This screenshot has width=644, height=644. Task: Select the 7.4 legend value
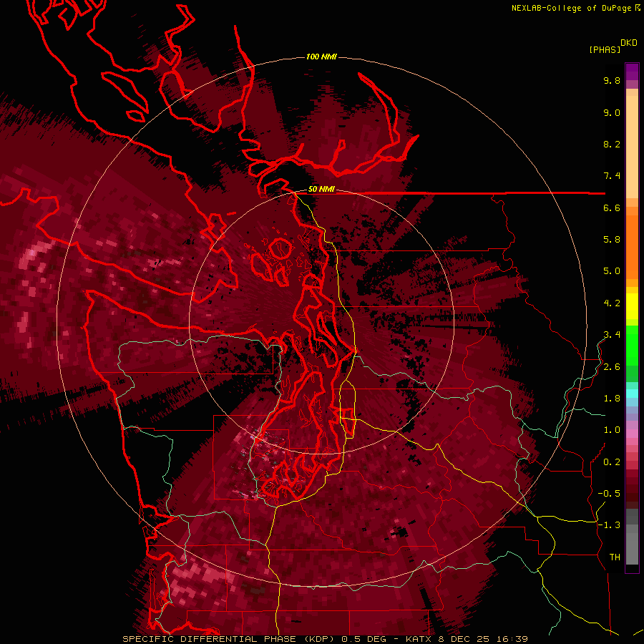[x=612, y=176]
